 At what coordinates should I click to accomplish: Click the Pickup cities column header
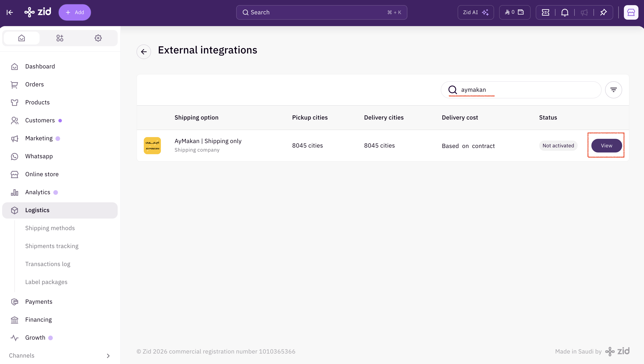pos(310,117)
